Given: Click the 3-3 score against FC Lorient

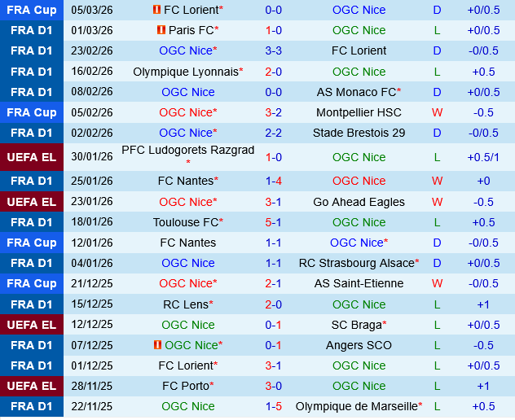Looking at the screenshot, I should coord(273,50).
